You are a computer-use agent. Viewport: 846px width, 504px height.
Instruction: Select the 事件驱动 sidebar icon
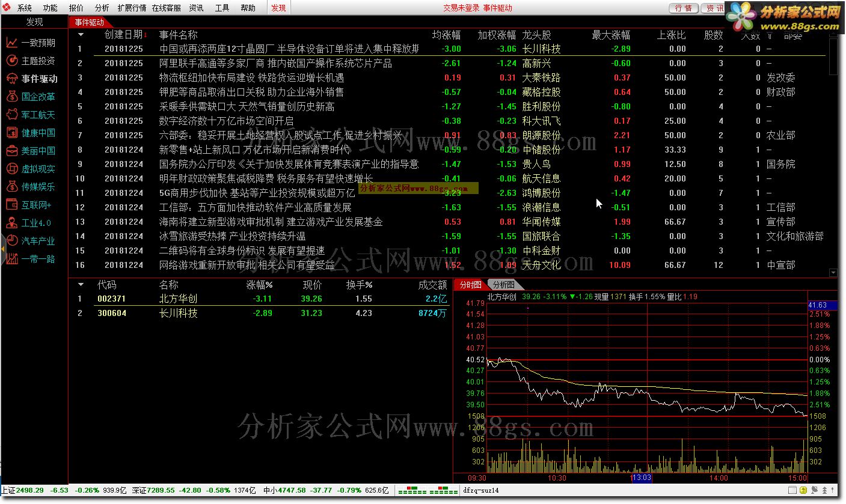[x=11, y=79]
